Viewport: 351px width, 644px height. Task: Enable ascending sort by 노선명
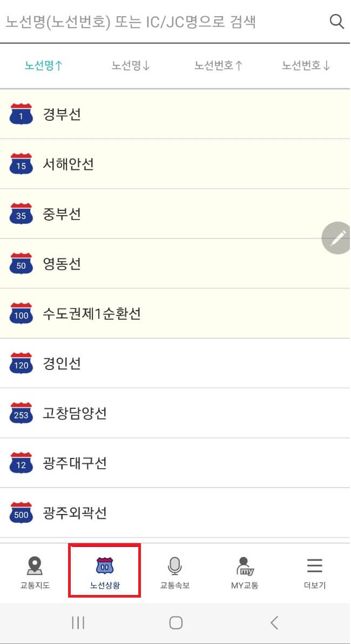point(43,66)
